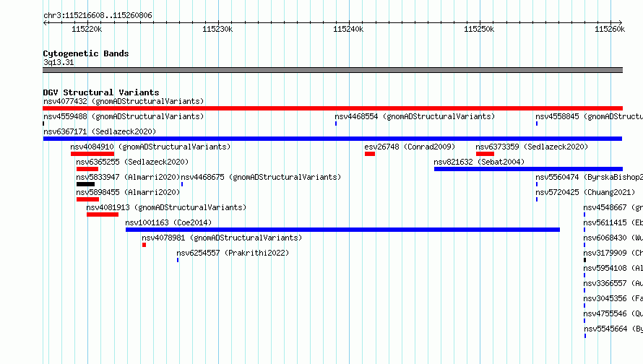Click the right arrow of the ruler

pyautogui.click(x=621, y=22)
